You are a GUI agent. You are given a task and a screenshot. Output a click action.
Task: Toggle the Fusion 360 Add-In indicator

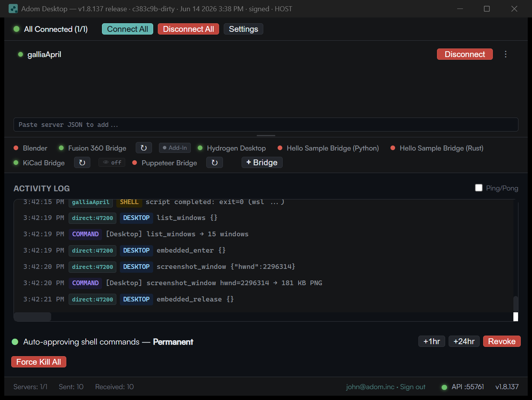point(175,148)
